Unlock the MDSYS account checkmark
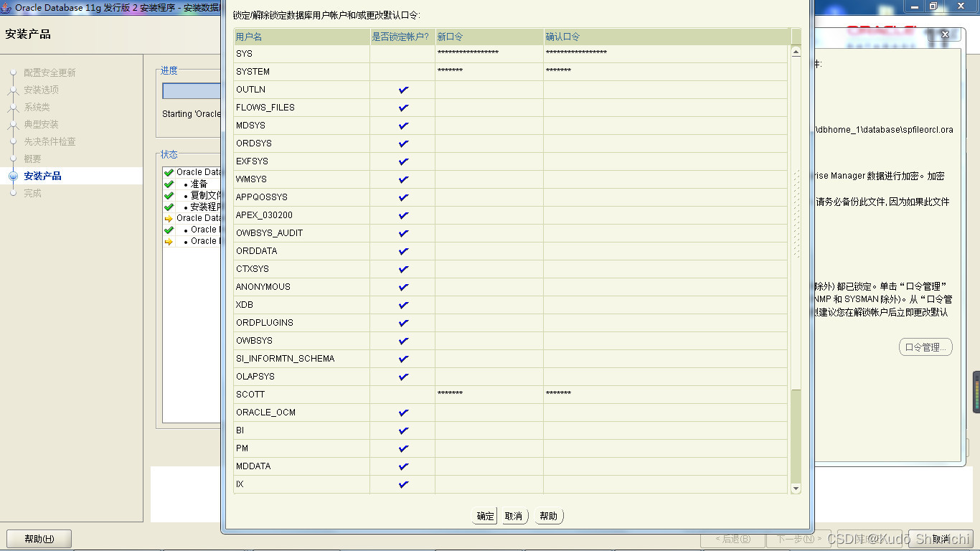Image resolution: width=980 pixels, height=551 pixels. [403, 126]
